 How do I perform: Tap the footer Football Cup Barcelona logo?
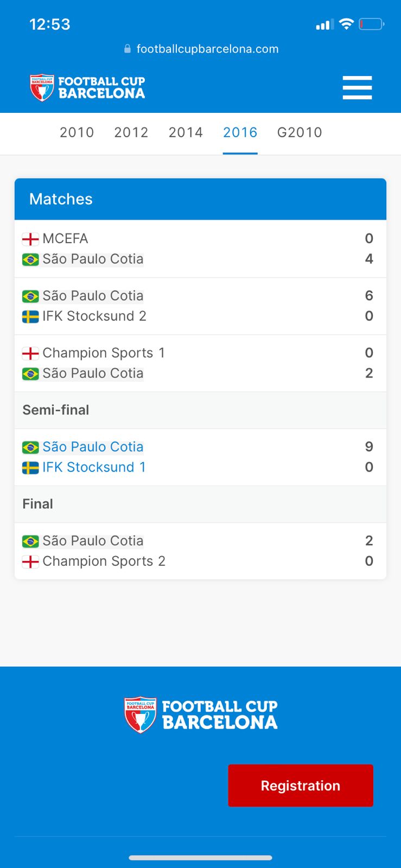pyautogui.click(x=200, y=714)
